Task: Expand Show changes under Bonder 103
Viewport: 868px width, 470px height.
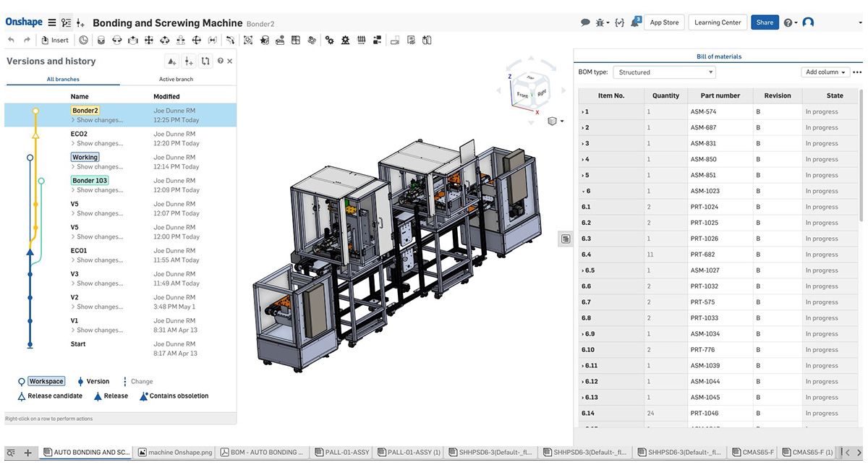Action: coord(97,190)
